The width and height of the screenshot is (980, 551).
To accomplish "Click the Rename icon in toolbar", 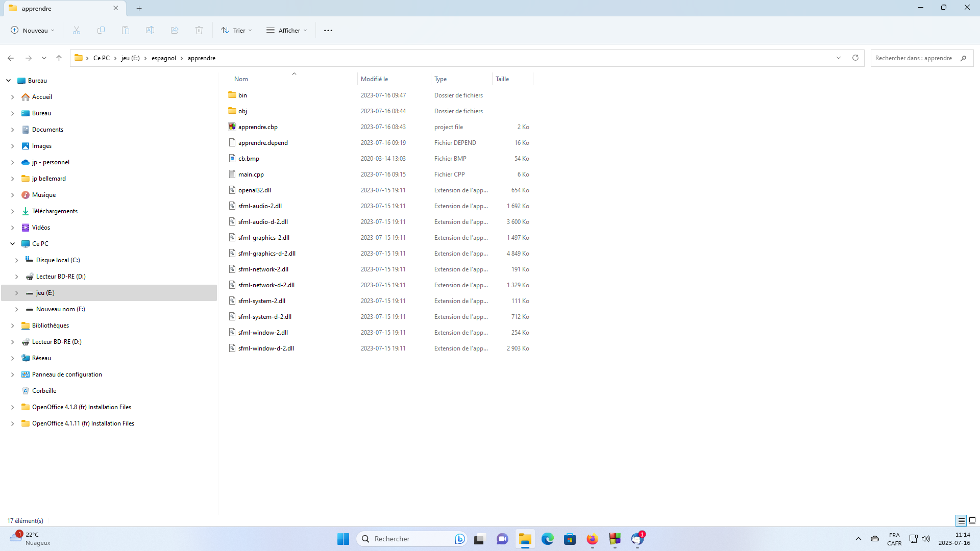I will pos(150,31).
